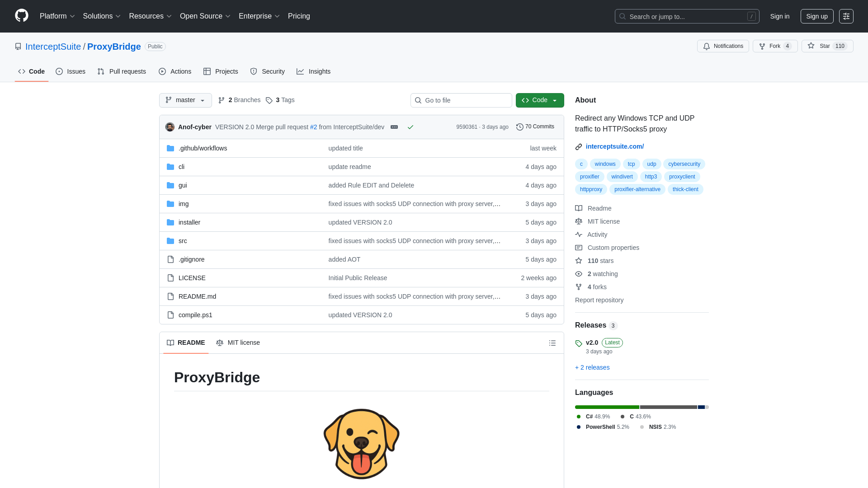
Task: Open the Readme via book icon
Action: pos(579,208)
